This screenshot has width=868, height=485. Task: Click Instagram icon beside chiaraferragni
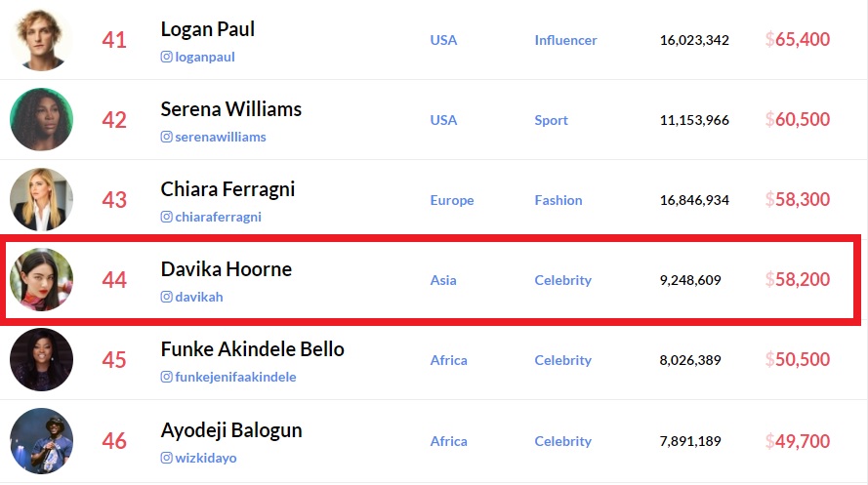pos(167,218)
